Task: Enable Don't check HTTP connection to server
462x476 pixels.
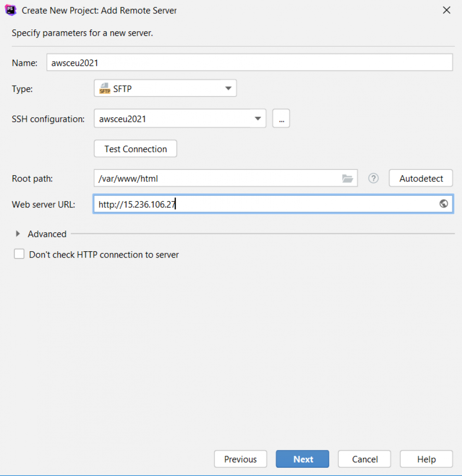Action: tap(19, 254)
